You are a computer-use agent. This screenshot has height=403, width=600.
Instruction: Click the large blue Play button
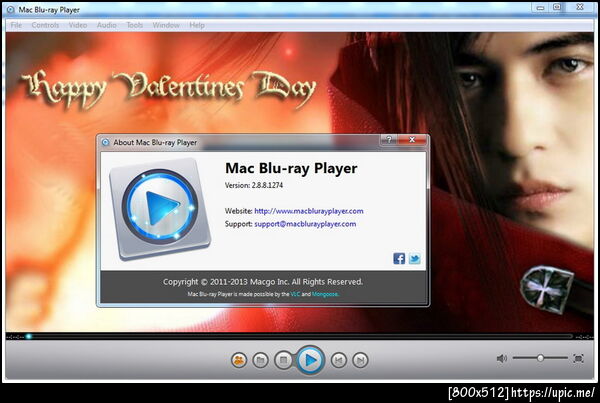tap(310, 360)
